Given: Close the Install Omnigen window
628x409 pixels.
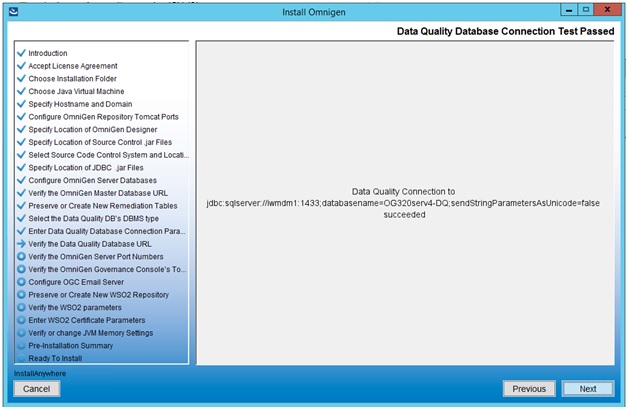Looking at the screenshot, I should (608, 10).
